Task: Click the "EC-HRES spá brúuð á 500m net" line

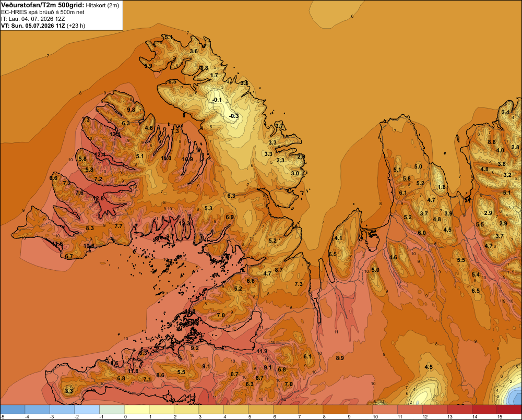Action: 43,12
